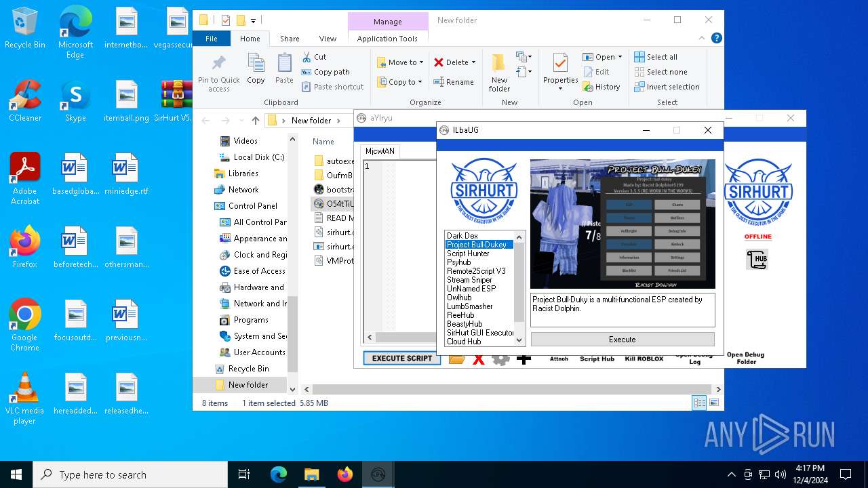
Task: Open History in the Open group
Action: [601, 87]
